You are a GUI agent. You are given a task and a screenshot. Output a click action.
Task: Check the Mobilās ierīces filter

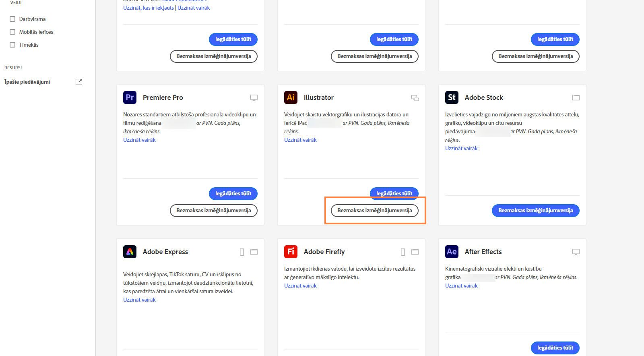click(12, 32)
